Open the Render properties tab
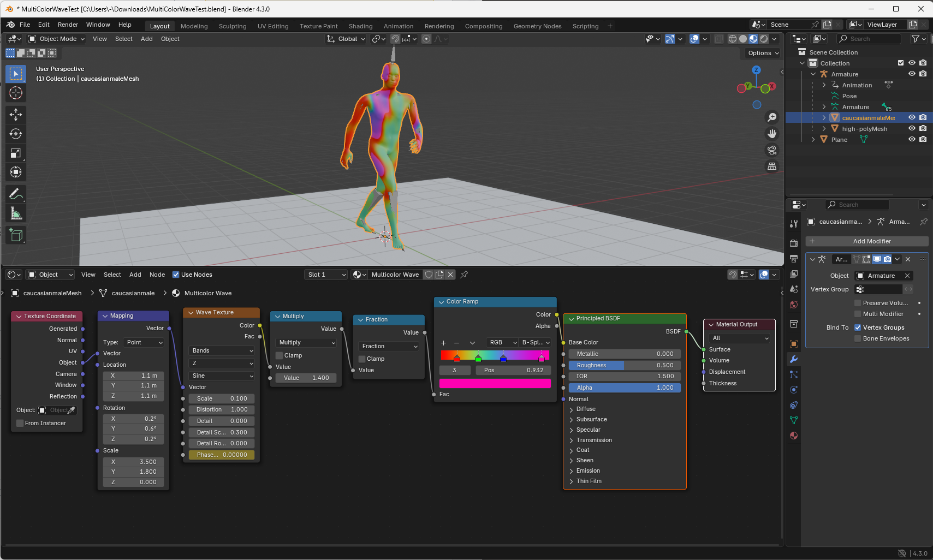Screen dimensions: 933x560 click(794, 243)
